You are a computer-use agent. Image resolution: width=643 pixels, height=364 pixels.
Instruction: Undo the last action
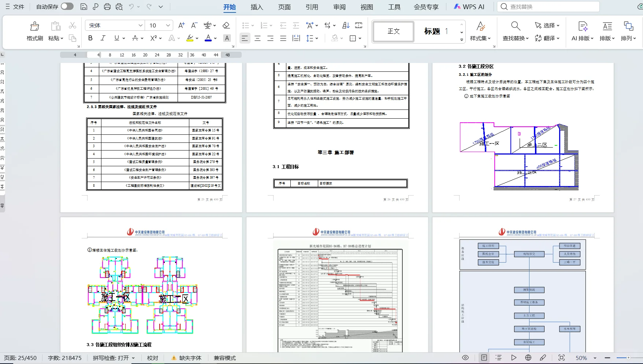131,7
